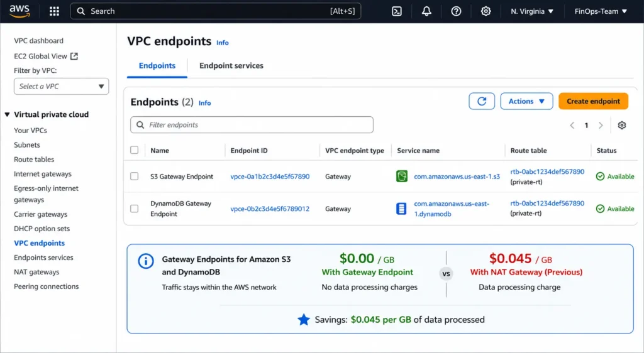Click the Filter endpoints input field
Image resolution: width=644 pixels, height=353 pixels.
(x=252, y=124)
